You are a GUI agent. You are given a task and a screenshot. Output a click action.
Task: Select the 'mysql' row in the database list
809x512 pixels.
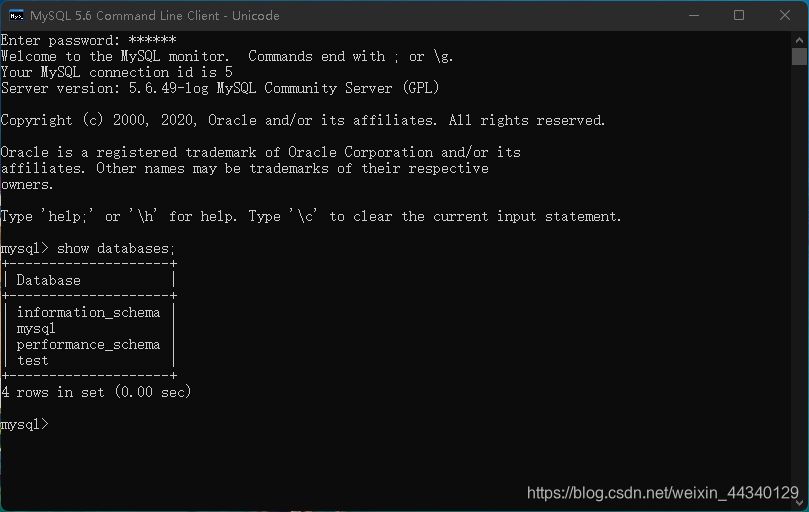click(36, 328)
